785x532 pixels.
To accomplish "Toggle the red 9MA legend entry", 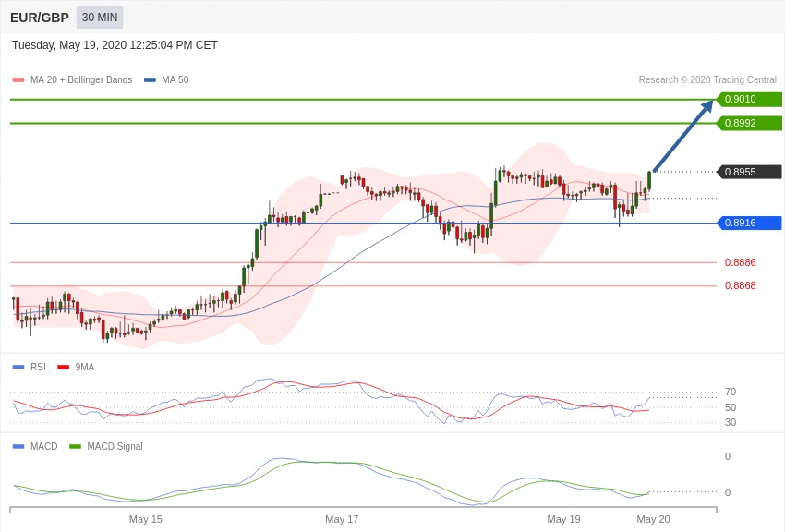I will [77, 368].
